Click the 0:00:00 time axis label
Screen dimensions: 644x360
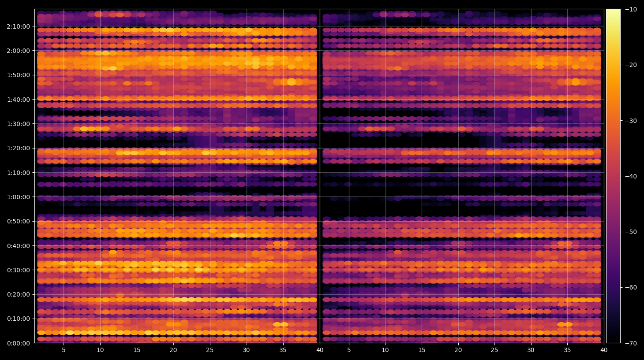click(19, 343)
